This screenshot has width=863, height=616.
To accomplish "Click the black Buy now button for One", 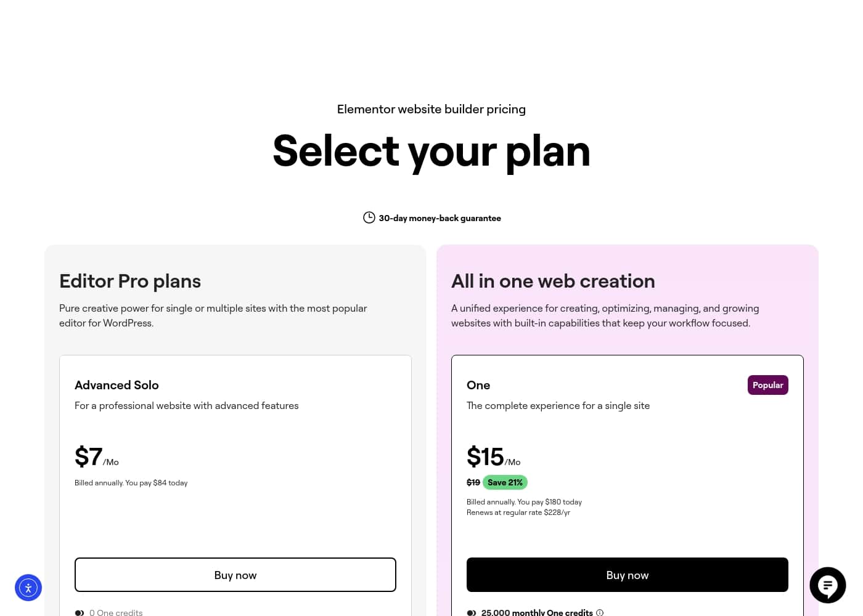I will click(628, 575).
